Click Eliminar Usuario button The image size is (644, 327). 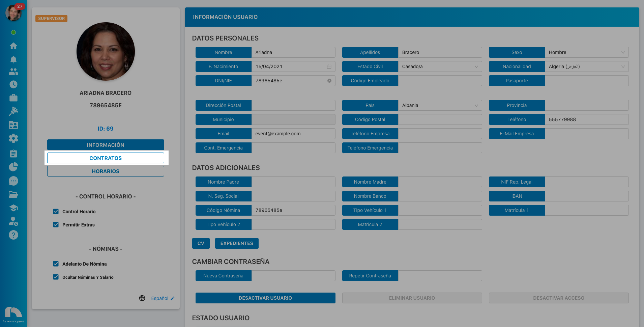[412, 298]
